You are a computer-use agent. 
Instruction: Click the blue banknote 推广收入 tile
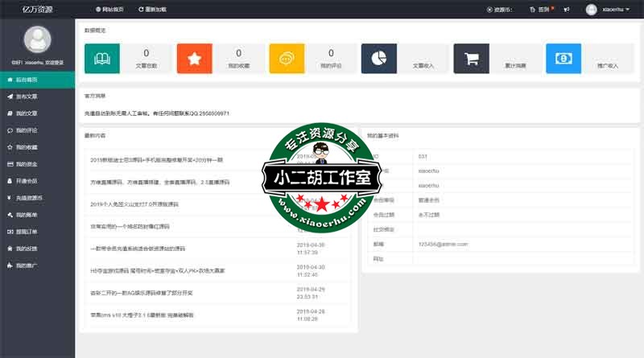point(563,59)
